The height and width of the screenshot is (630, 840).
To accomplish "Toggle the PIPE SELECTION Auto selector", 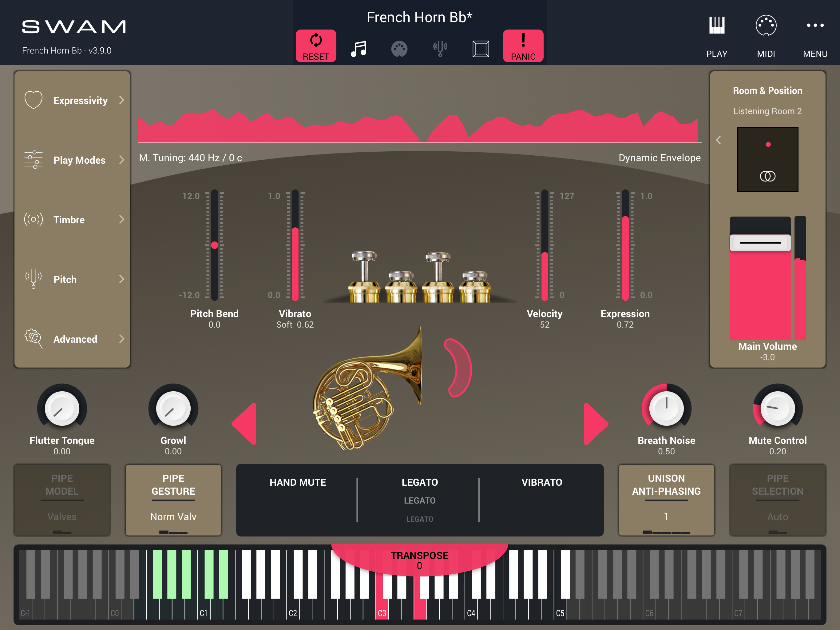I will point(778,500).
